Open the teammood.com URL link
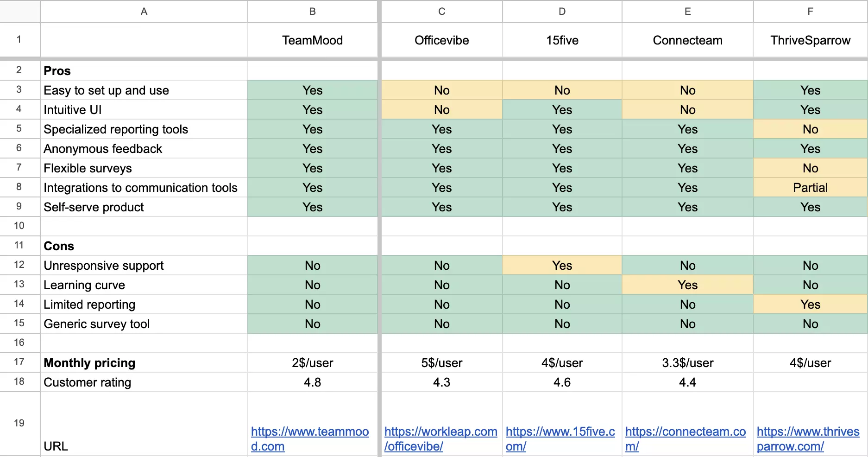Viewport: 868px width, 457px height. click(309, 432)
